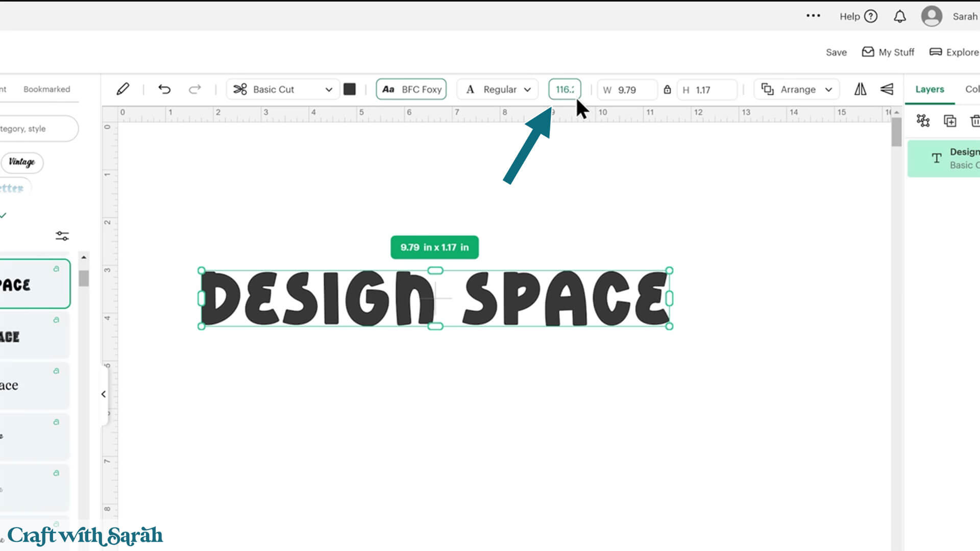Screen dimensions: 980x551
Task: Click the group layers icon
Action: [x=923, y=121]
